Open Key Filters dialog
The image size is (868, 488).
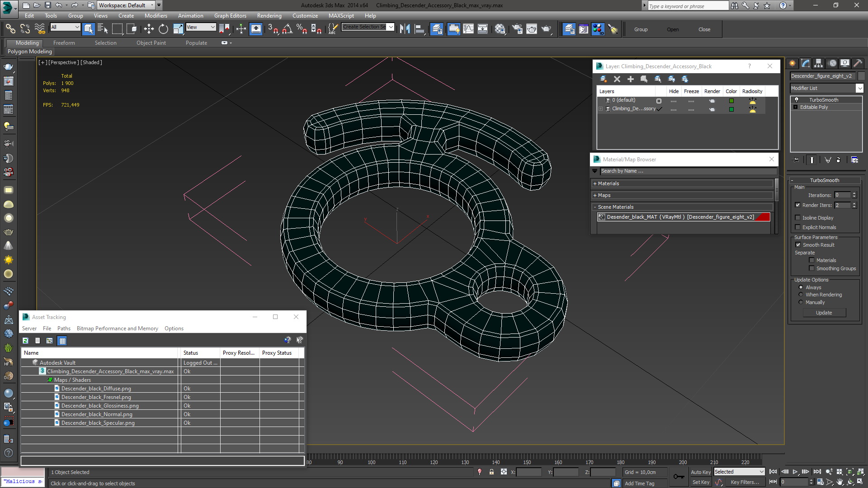745,482
